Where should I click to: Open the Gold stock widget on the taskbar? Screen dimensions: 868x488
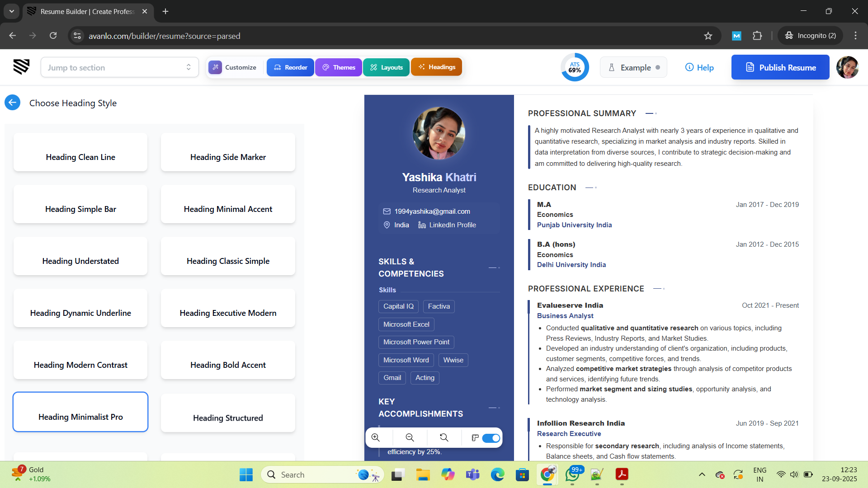[31, 474]
